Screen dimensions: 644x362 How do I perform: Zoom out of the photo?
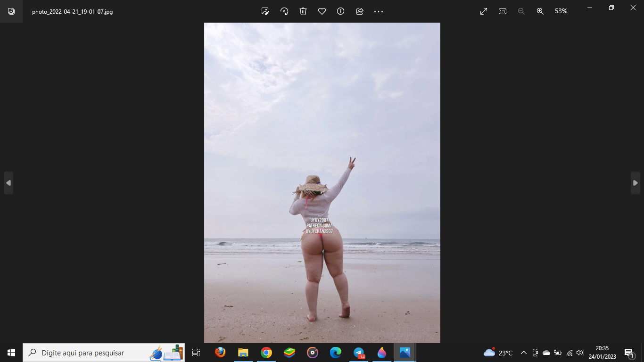tap(521, 11)
